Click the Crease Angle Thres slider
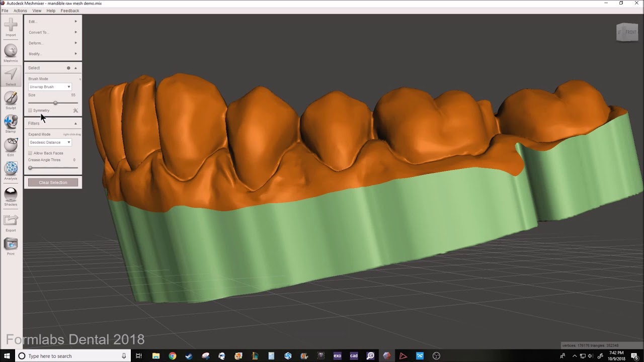The image size is (644, 362). click(53, 167)
